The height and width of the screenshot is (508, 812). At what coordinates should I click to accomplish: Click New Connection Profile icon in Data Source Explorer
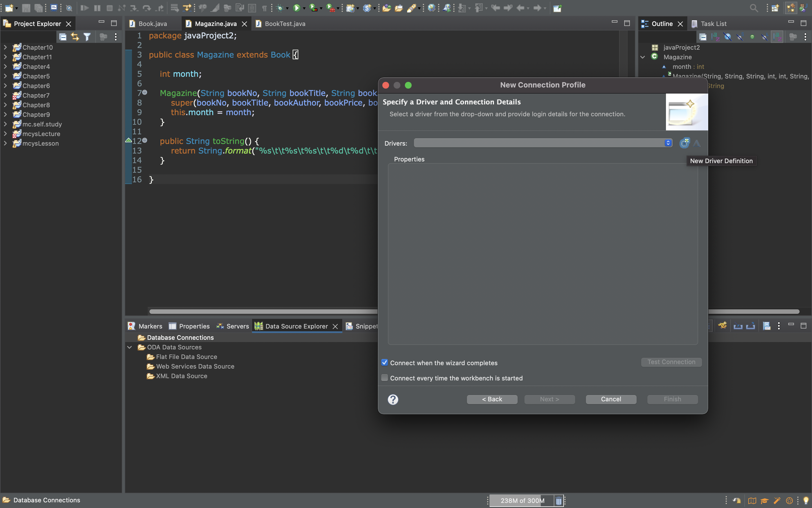coord(722,326)
